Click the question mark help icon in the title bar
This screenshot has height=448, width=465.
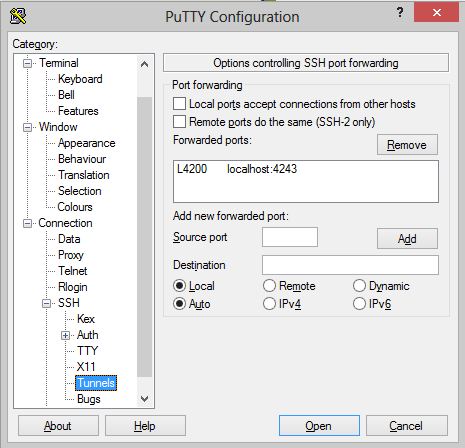coord(400,13)
